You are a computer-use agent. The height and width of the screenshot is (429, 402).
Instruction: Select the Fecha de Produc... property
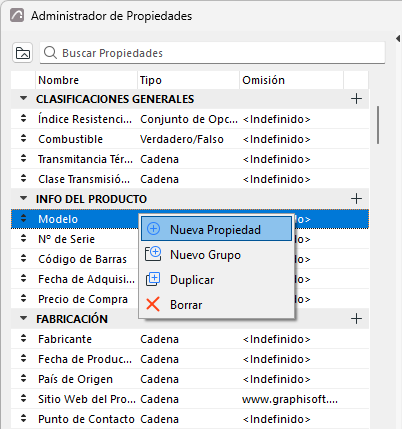[85, 359]
